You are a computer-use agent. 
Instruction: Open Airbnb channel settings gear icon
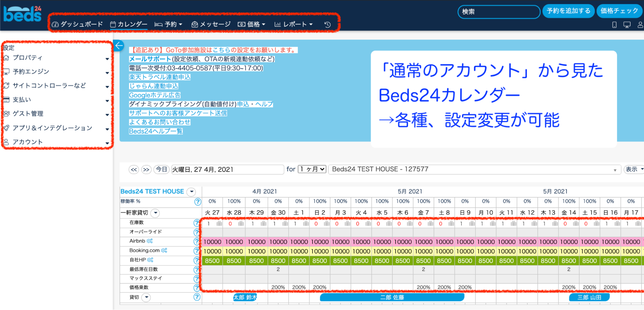click(x=150, y=241)
